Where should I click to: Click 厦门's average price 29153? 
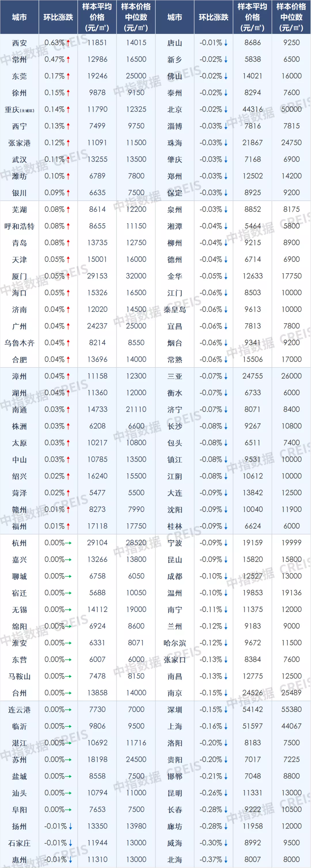pos(97,276)
